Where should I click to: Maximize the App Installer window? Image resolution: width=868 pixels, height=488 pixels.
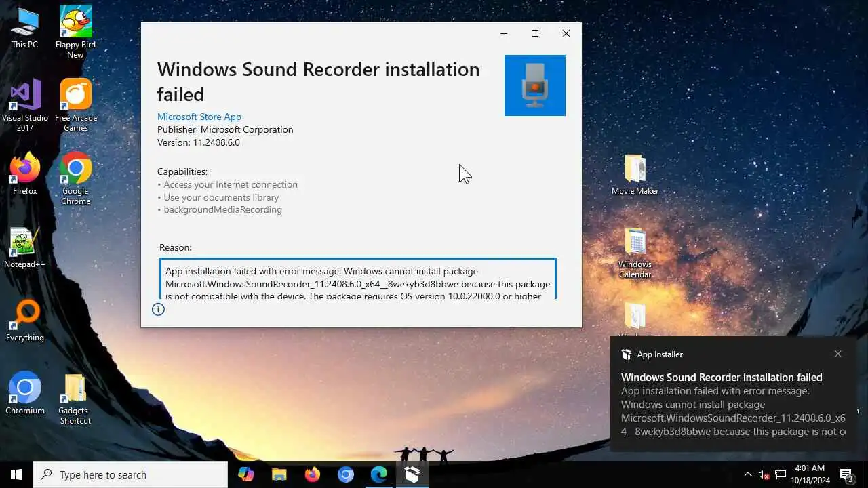click(x=535, y=33)
